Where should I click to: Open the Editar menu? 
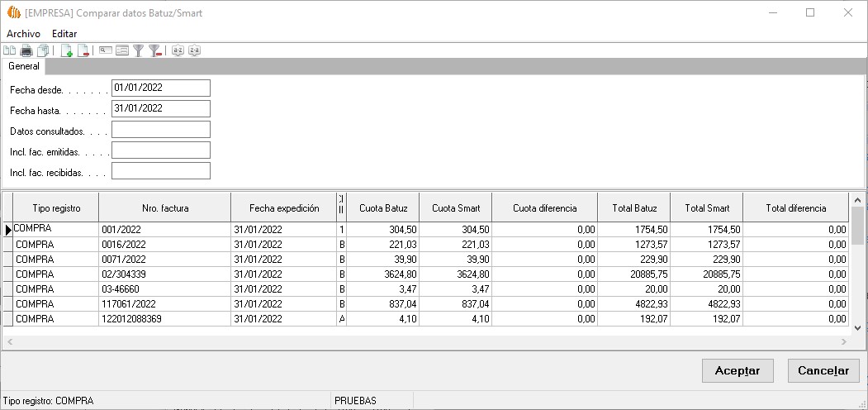pos(64,34)
